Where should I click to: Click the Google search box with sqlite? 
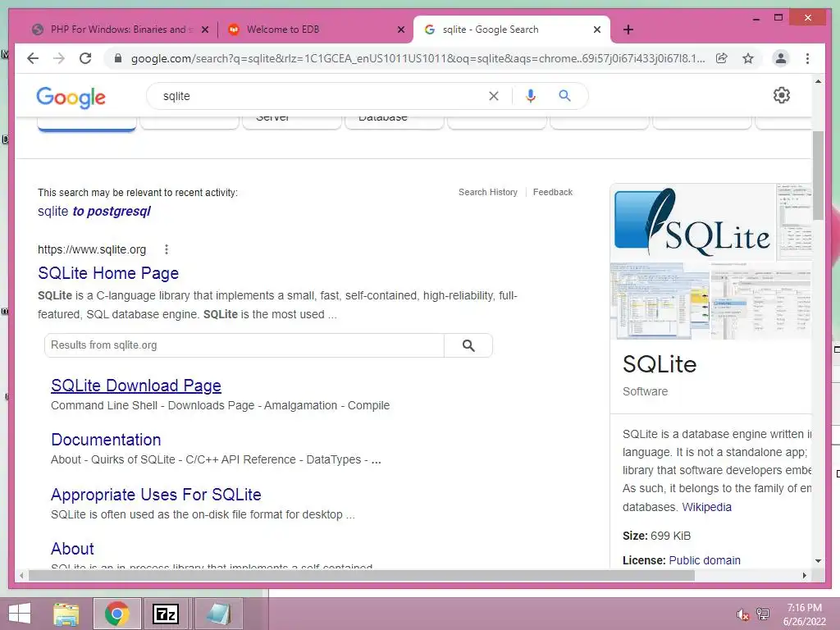tap(322, 96)
